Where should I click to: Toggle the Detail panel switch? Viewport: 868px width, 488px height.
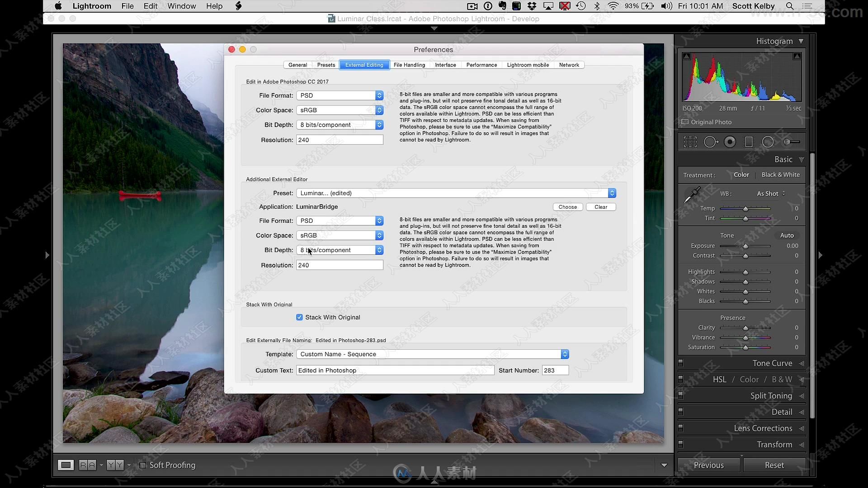coord(680,412)
